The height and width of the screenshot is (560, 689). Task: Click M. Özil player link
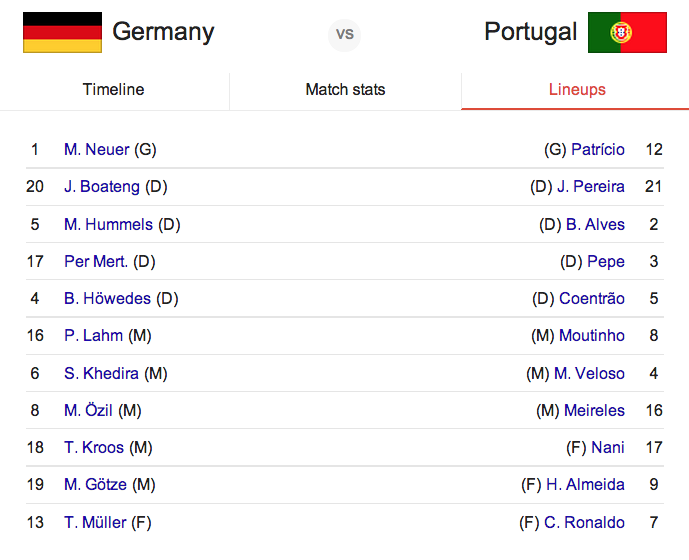coord(88,411)
